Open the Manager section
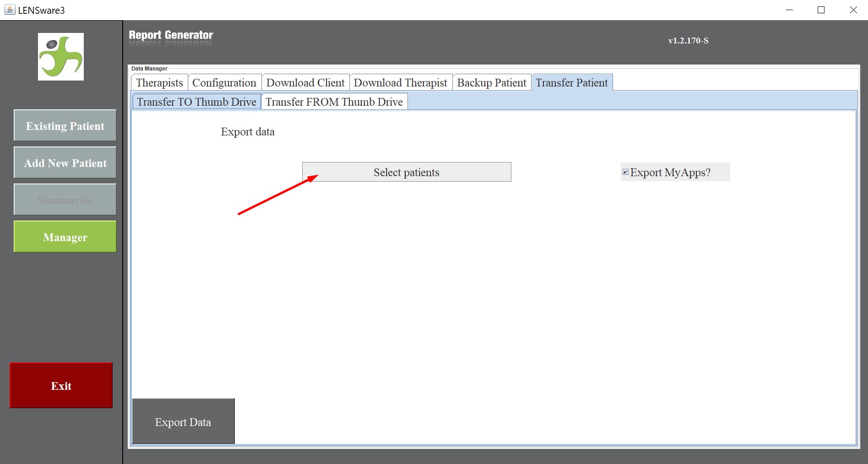This screenshot has height=464, width=868. pyautogui.click(x=65, y=237)
